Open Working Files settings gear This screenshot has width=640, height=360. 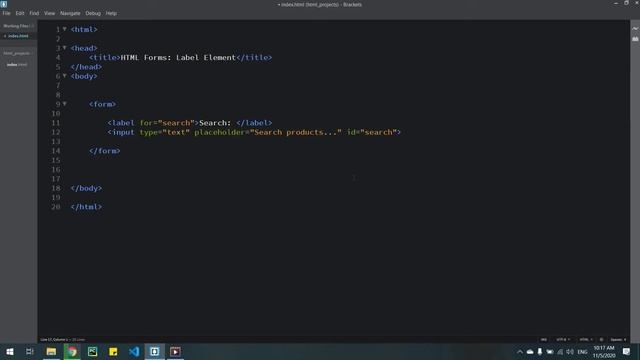coord(32,26)
